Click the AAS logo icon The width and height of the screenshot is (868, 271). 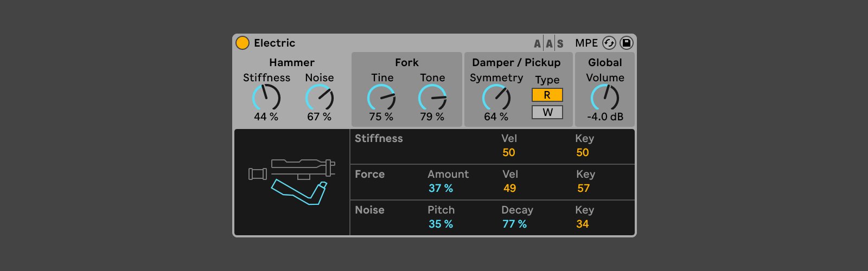(548, 43)
